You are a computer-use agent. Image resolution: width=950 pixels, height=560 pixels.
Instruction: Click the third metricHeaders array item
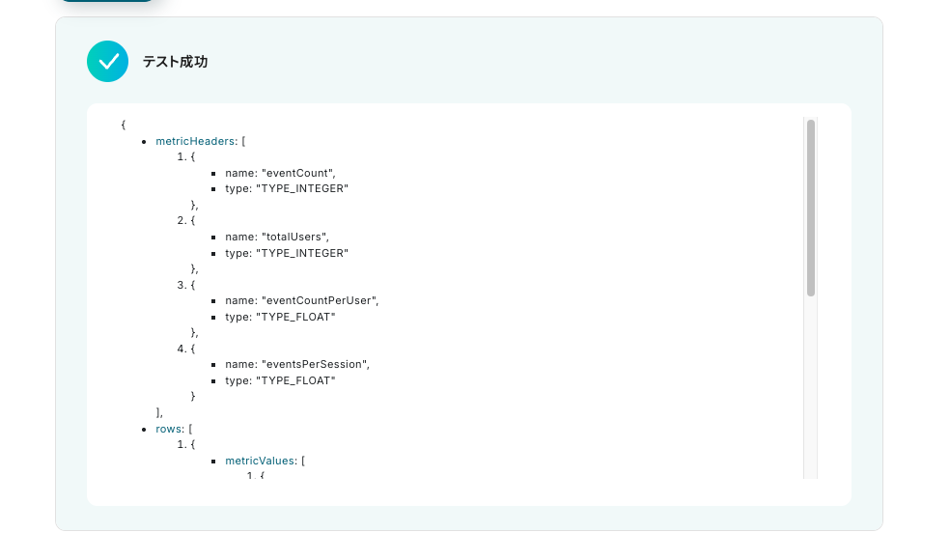tap(187, 285)
